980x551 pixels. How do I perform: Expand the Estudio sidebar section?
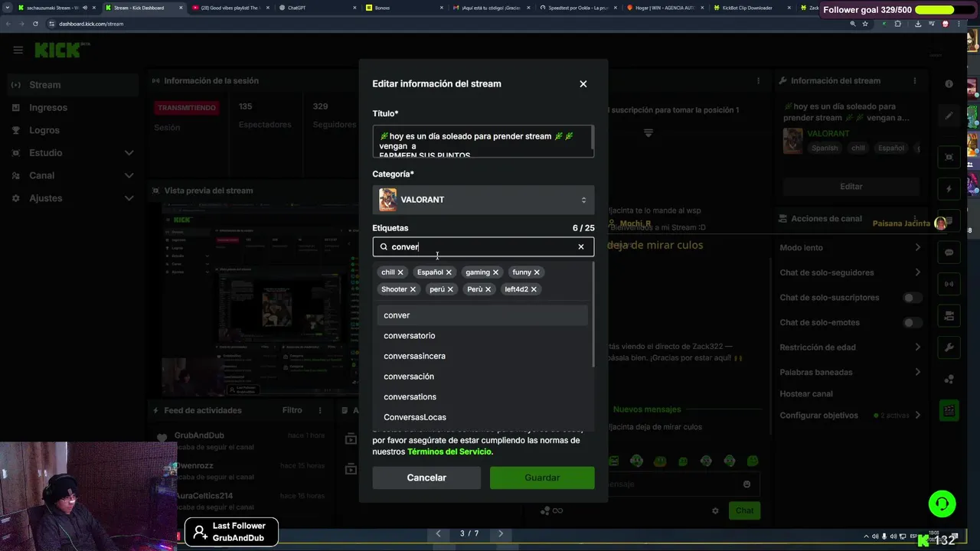(73, 153)
